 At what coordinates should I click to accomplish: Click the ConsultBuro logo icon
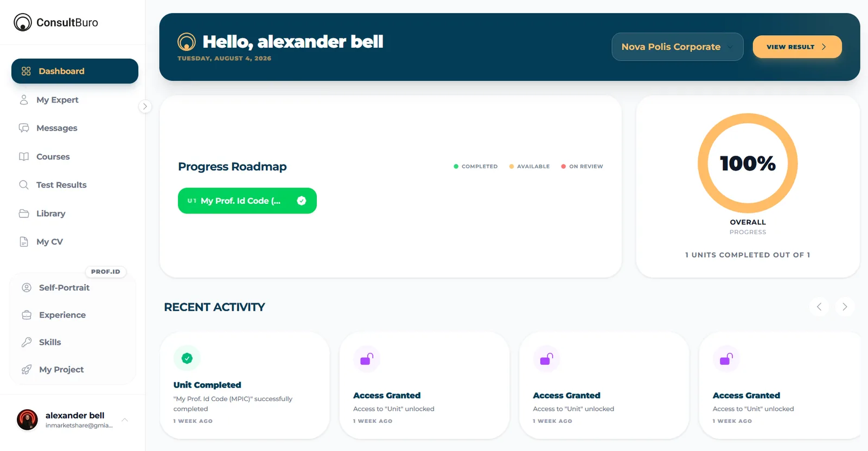tap(23, 22)
